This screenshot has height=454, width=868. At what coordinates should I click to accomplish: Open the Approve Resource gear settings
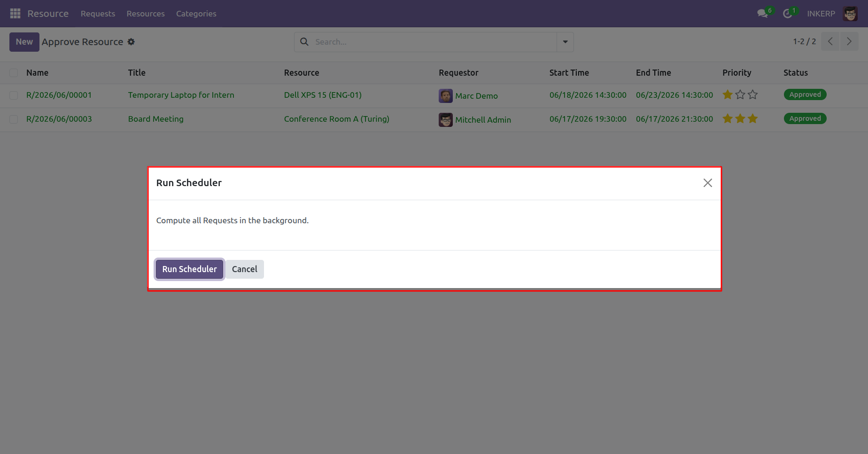point(131,42)
